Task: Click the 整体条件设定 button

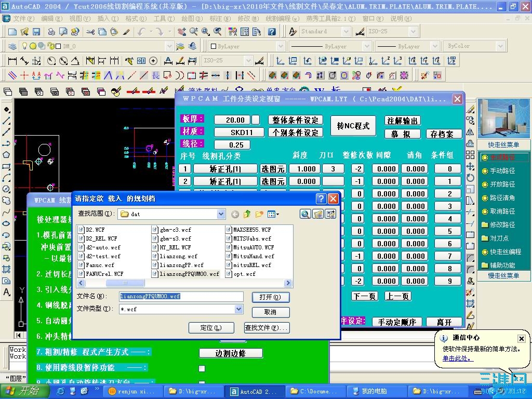Action: pyautogui.click(x=295, y=120)
